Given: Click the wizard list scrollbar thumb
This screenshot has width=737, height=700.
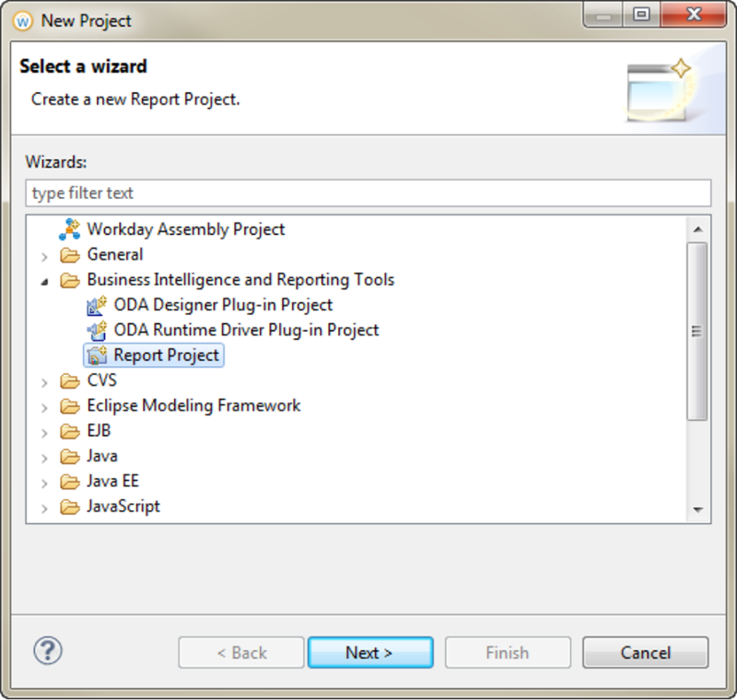Looking at the screenshot, I should tap(697, 332).
